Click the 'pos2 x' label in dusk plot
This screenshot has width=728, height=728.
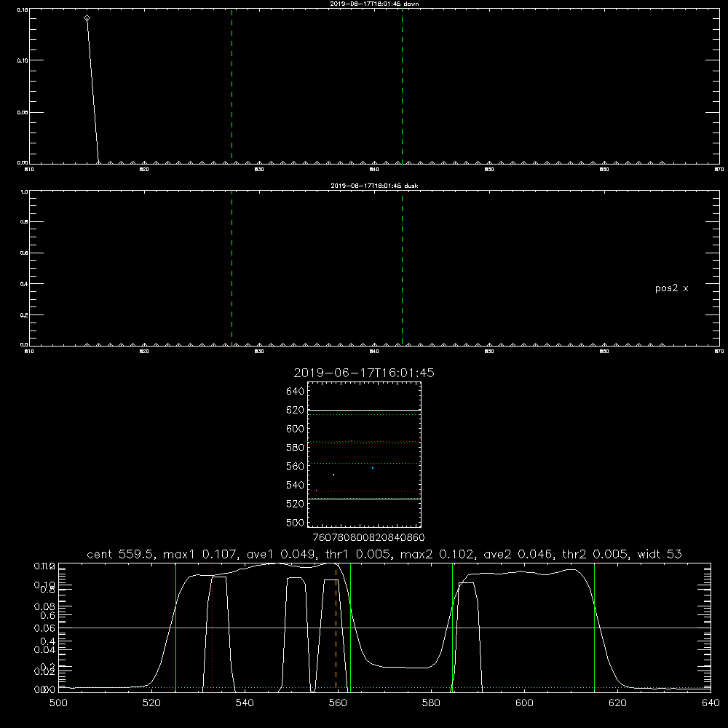click(x=671, y=288)
